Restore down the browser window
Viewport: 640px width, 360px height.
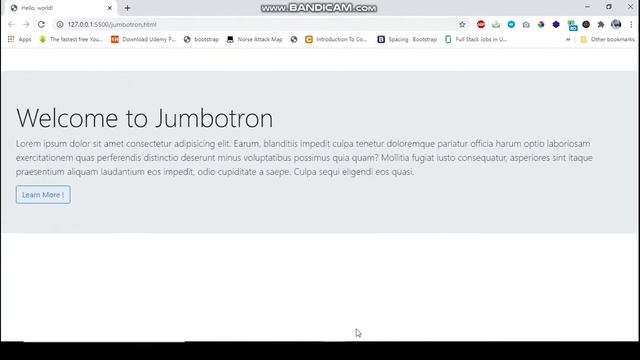(609, 7)
